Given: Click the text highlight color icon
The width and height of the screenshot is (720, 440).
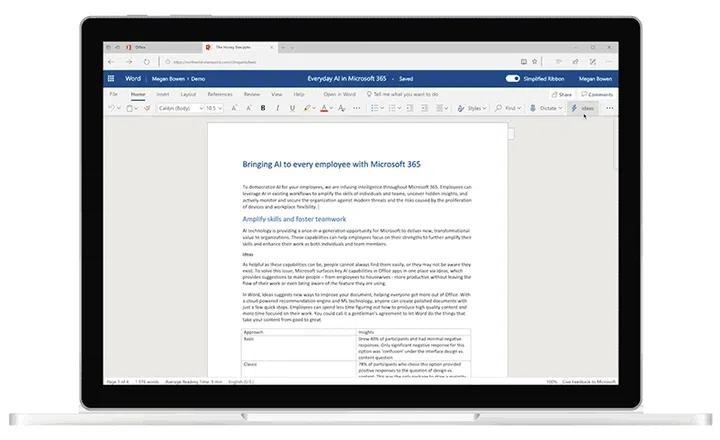Looking at the screenshot, I should [307, 108].
